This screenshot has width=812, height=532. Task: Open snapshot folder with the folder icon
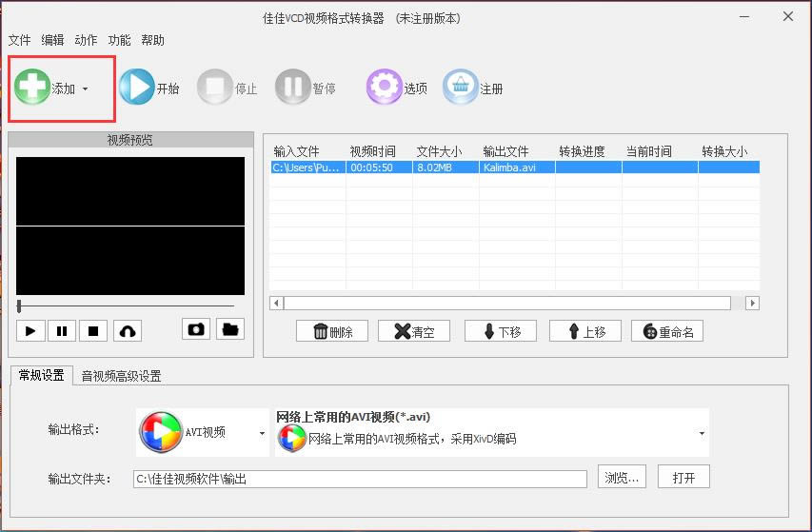(x=230, y=329)
